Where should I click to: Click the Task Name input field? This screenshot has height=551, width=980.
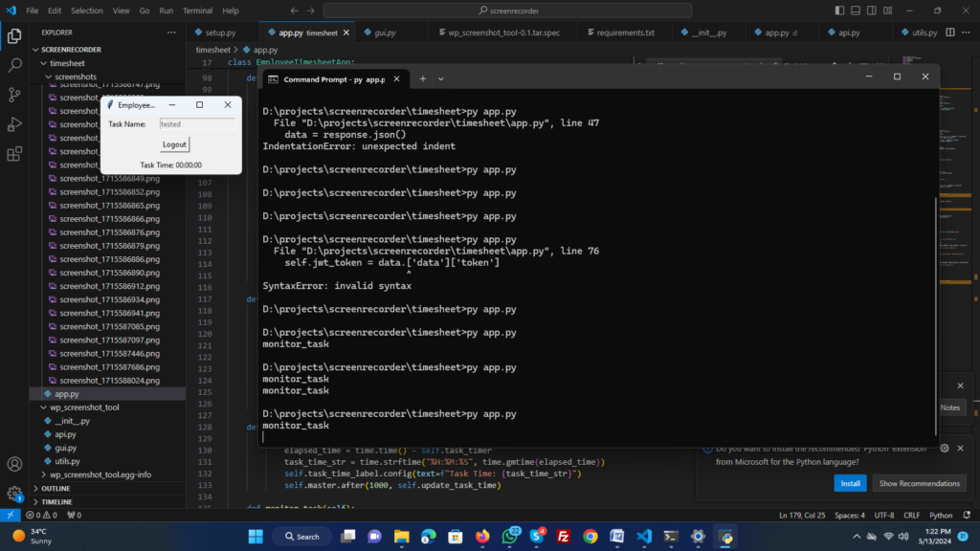[x=196, y=123]
